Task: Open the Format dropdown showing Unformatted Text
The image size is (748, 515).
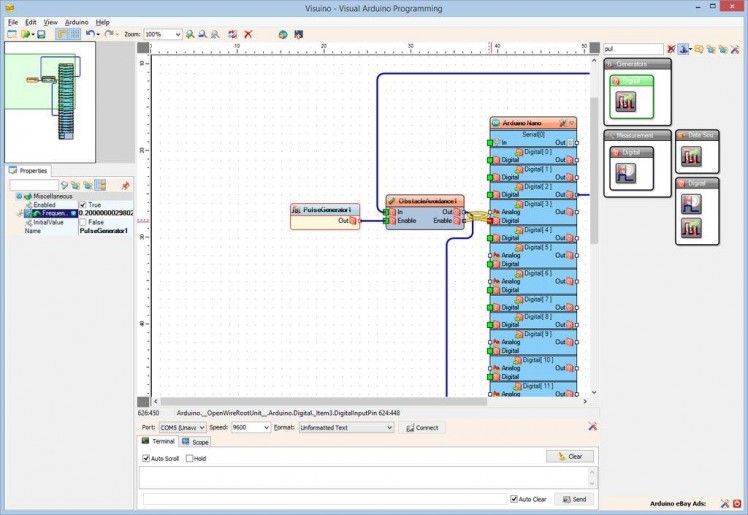Action: [x=389, y=427]
